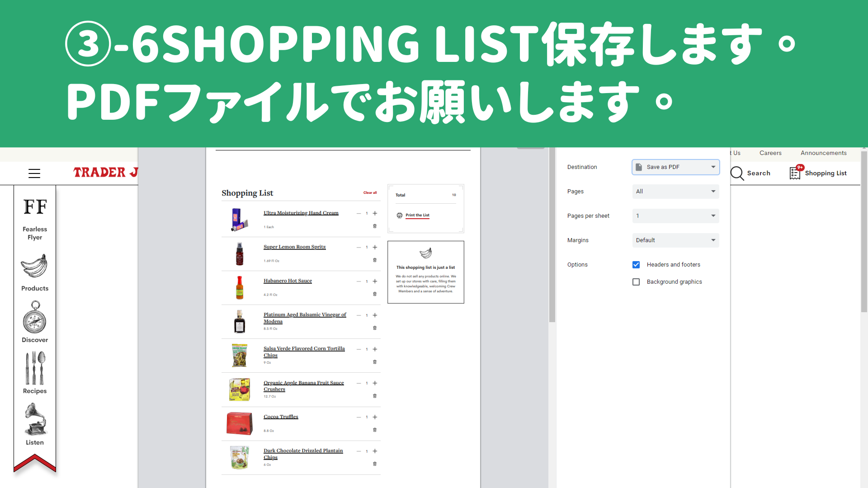The image size is (868, 488).
Task: Delete Salsa Verde Tortilla Chips trash icon
Action: [x=375, y=362]
